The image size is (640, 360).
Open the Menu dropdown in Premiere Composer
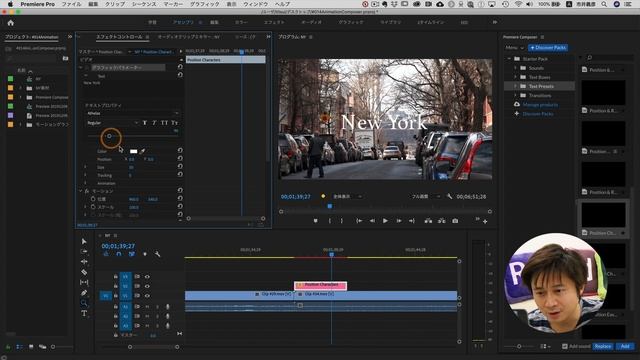tap(514, 48)
